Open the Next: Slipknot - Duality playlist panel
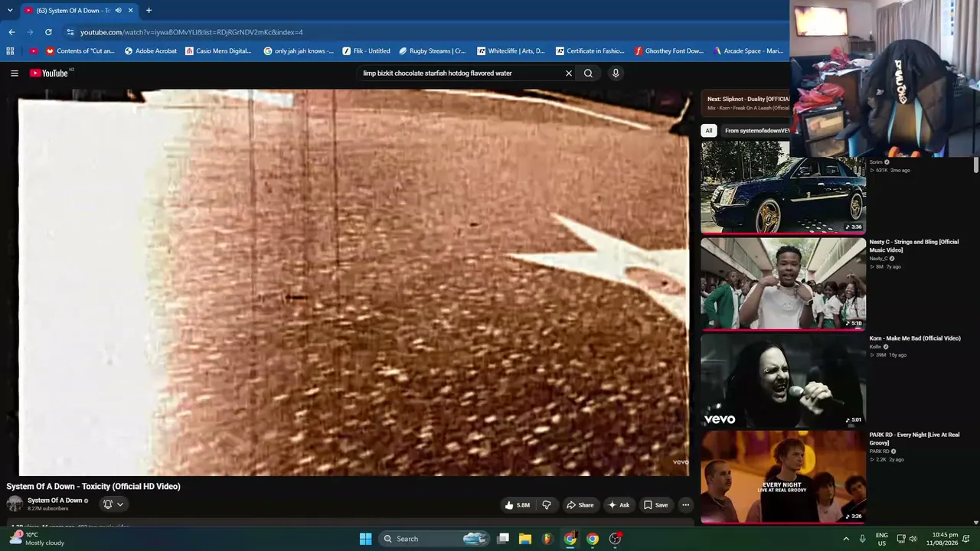The width and height of the screenshot is (980, 551). pos(746,103)
